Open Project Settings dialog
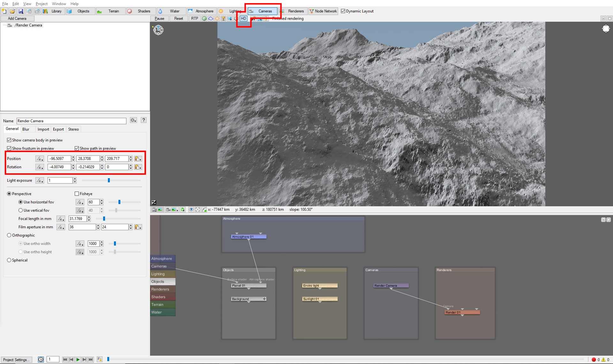The image size is (613, 364). pos(17,360)
